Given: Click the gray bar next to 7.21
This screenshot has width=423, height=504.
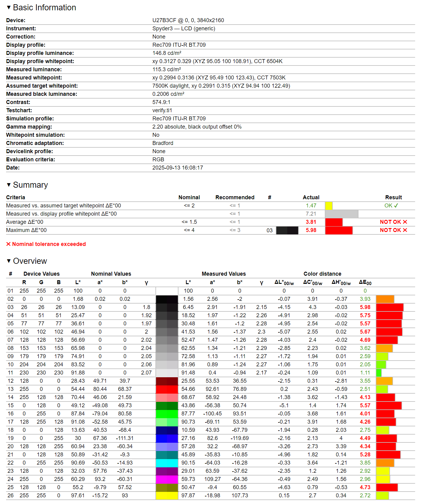Looking at the screenshot, I should coord(341,214).
